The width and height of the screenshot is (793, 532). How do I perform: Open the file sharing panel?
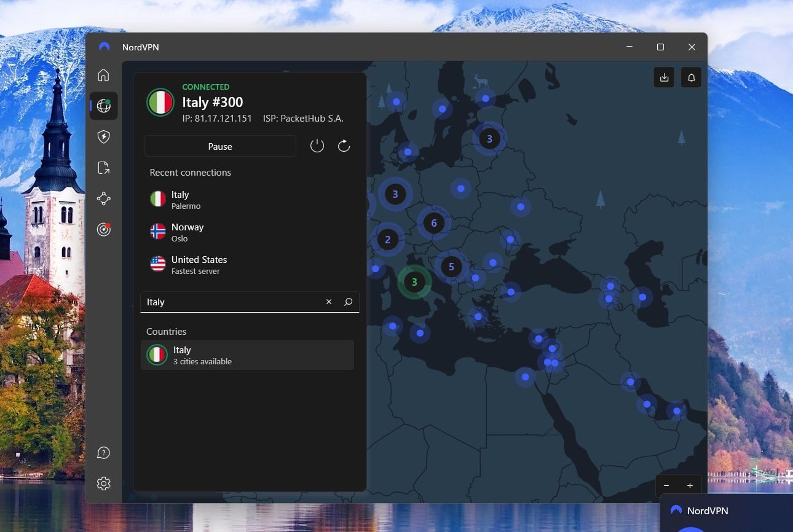click(103, 167)
